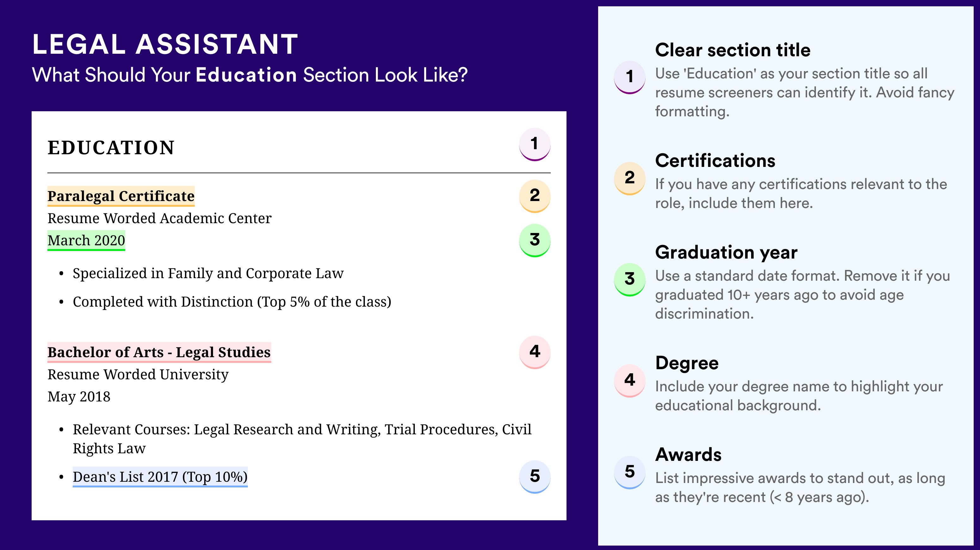Select the number 4 badge next to Degree

click(630, 380)
